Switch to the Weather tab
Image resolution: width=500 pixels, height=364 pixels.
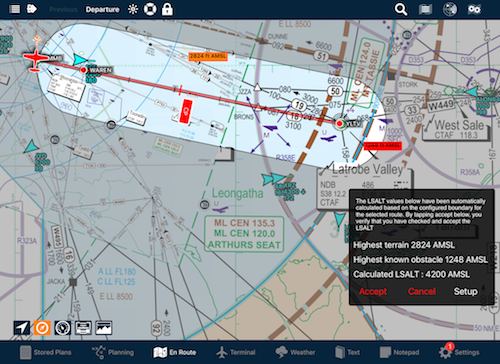(x=295, y=352)
